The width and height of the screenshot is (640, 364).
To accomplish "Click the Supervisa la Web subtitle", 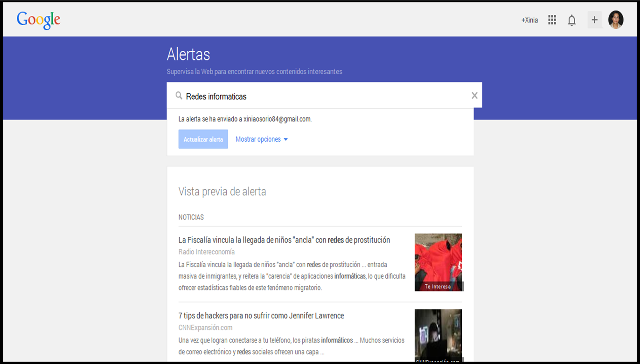I will click(x=254, y=72).
